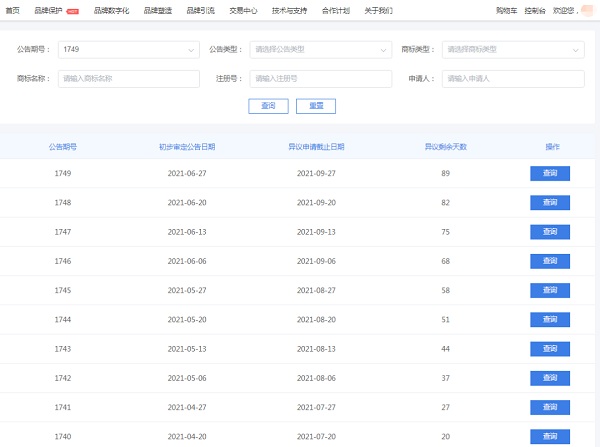Screen dimensions: 600x447
Task: Click the HOT badge next to 品牌保护
Action: (x=73, y=11)
